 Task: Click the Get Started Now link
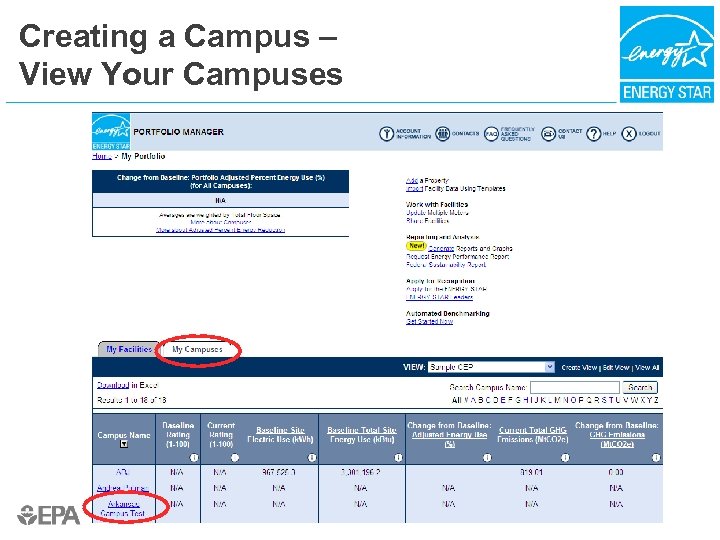(429, 321)
